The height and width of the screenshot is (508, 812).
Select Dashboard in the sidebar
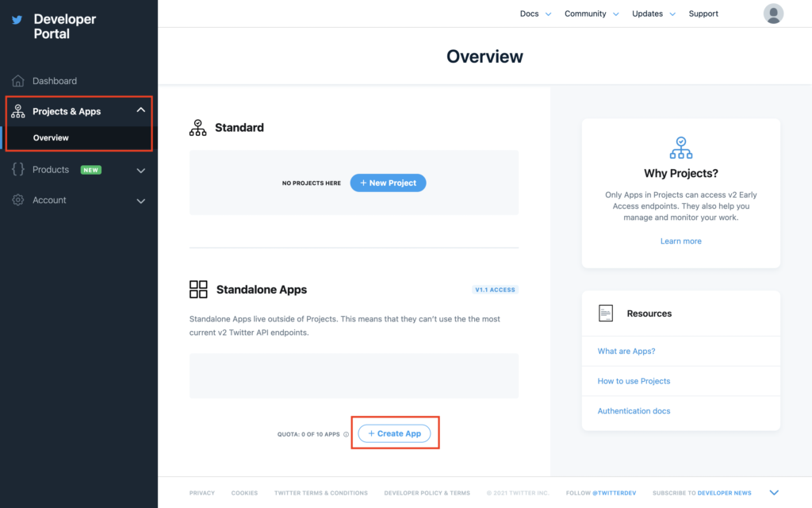55,81
